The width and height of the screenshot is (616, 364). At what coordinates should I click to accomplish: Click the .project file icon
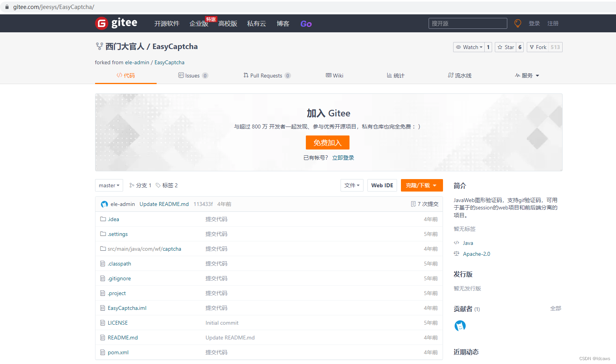103,293
